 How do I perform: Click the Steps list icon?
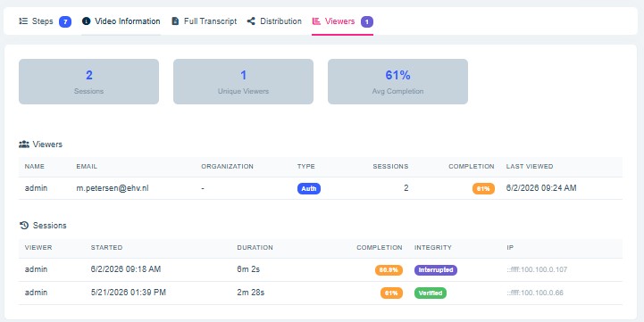click(x=23, y=21)
